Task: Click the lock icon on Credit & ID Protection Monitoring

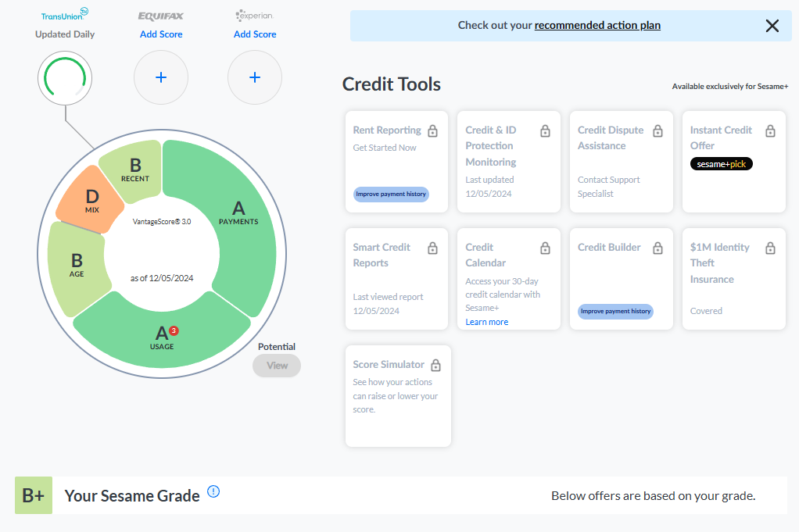Action: click(x=545, y=130)
